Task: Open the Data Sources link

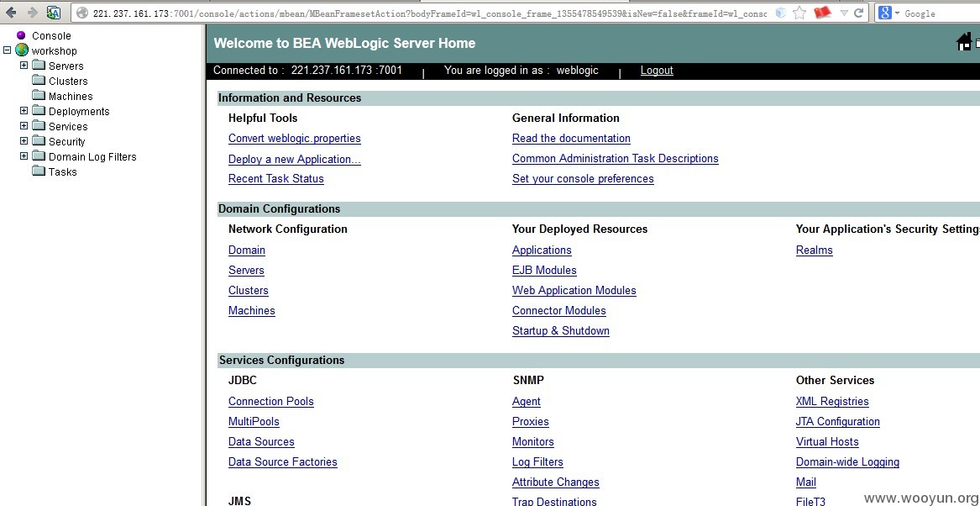Action: click(261, 441)
